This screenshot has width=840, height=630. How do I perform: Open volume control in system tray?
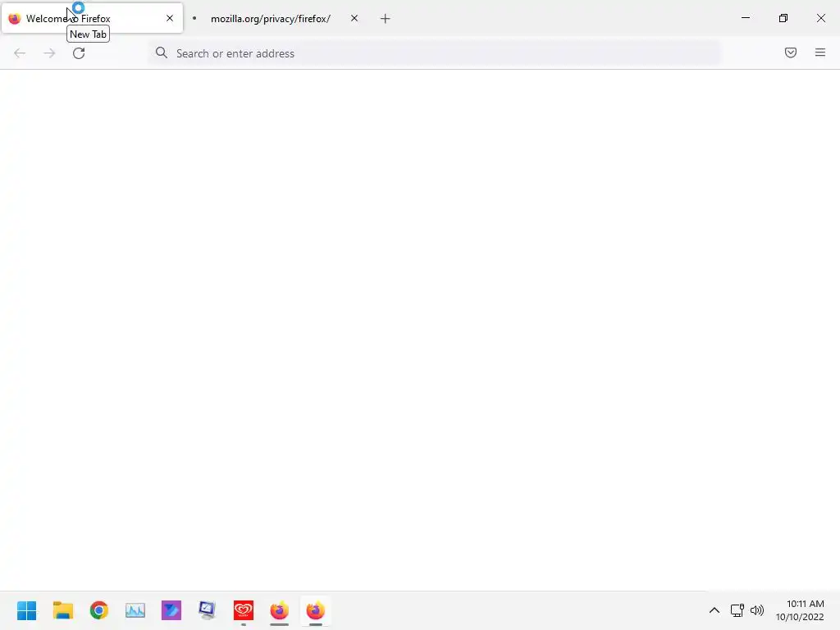[x=757, y=610]
